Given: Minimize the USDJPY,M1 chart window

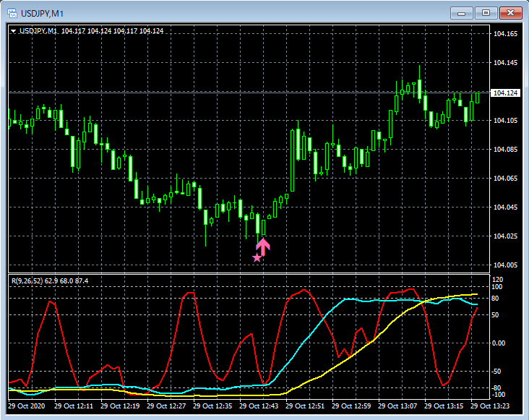Looking at the screenshot, I should [x=462, y=13].
